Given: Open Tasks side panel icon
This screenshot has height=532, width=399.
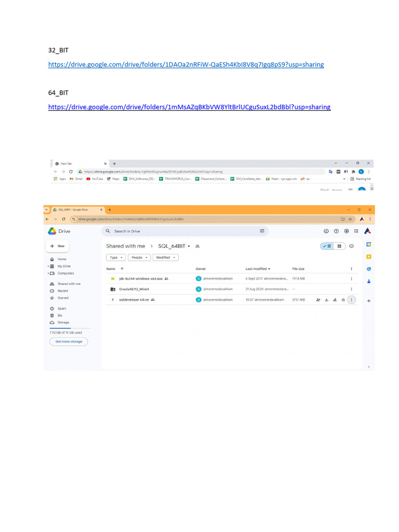Looking at the screenshot, I should click(x=369, y=269).
